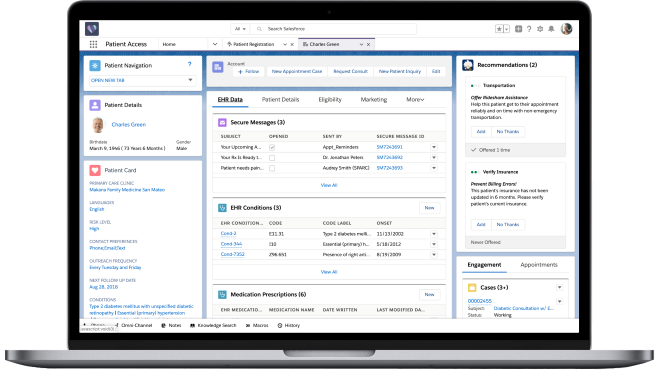Viewport: 660px width, 378px height.
Task: Open the global actions plus icon
Action: click(x=519, y=29)
